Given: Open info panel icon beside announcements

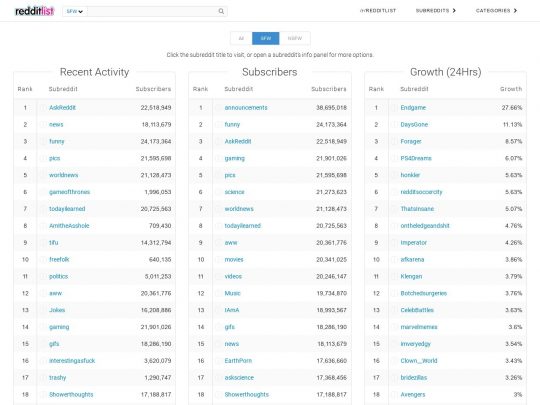Looking at the screenshot, I should point(218,108).
